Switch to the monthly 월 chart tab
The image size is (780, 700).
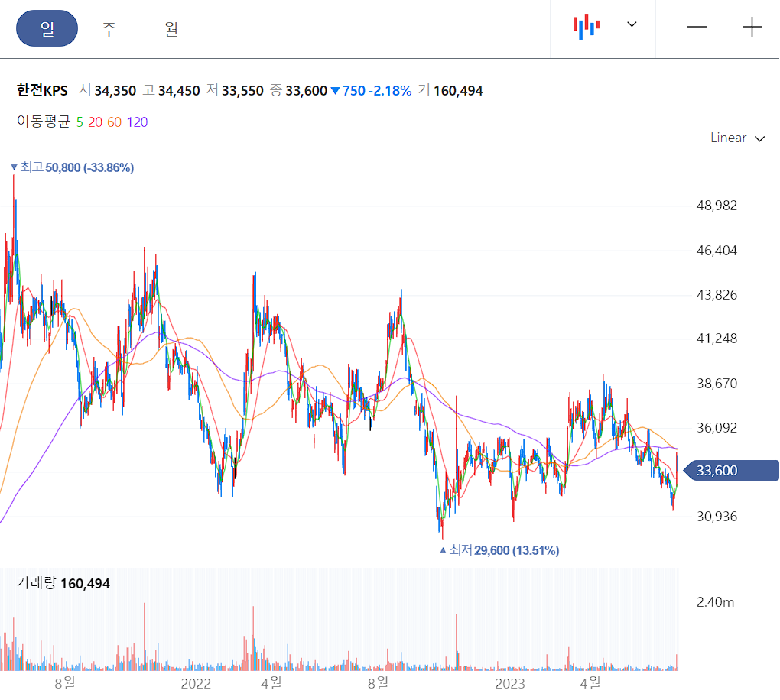tap(171, 28)
